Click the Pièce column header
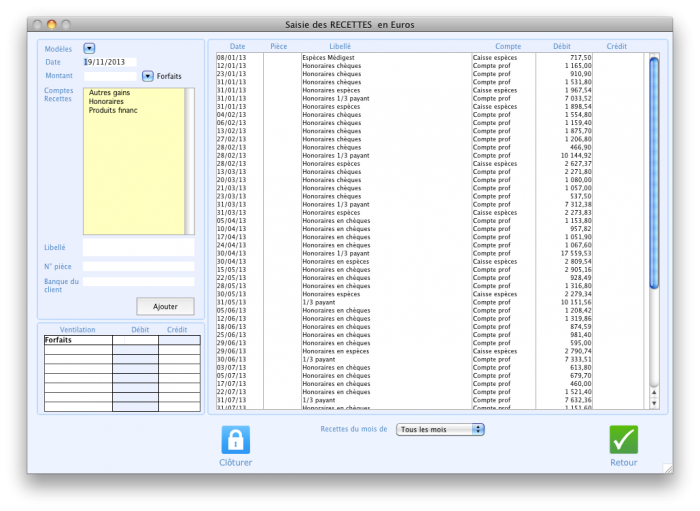Viewport: 700px width, 511px height. pos(279,46)
